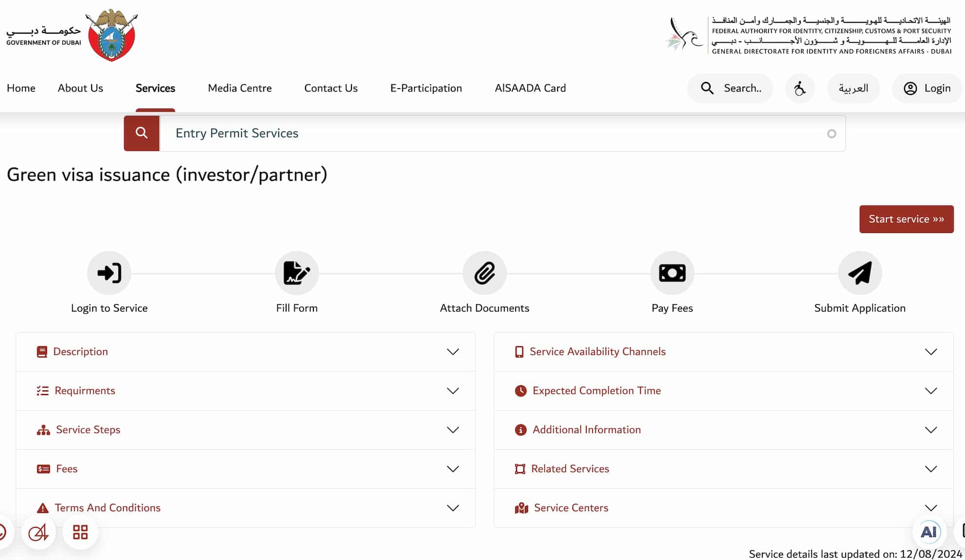Open the AI assistant at bottom right
The width and height of the screenshot is (965, 560).
[x=929, y=532]
